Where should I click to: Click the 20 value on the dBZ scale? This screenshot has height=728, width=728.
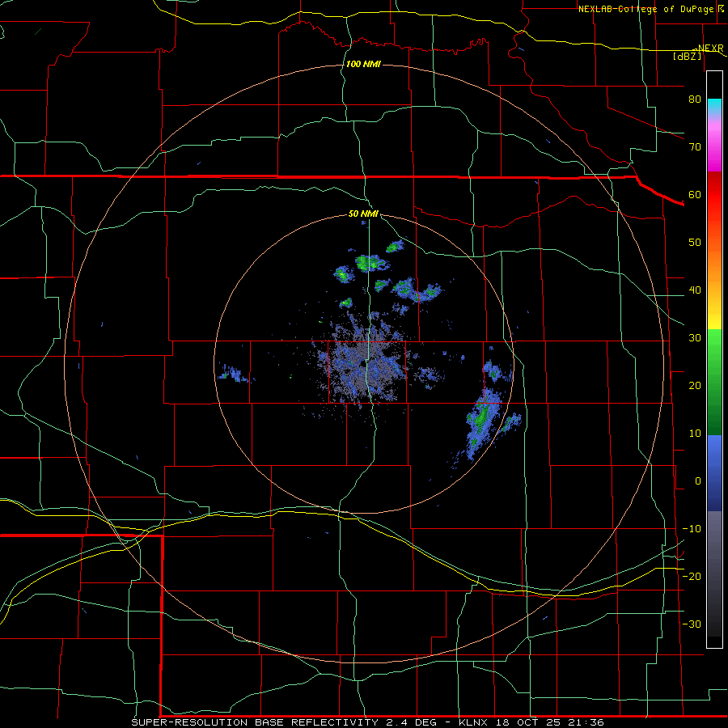(x=695, y=385)
